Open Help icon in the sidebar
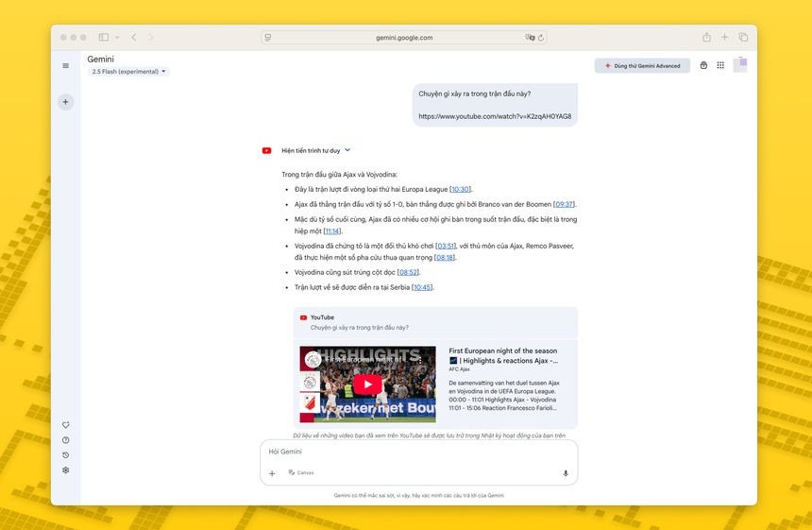Screen dimensions: 812x530 point(66,440)
